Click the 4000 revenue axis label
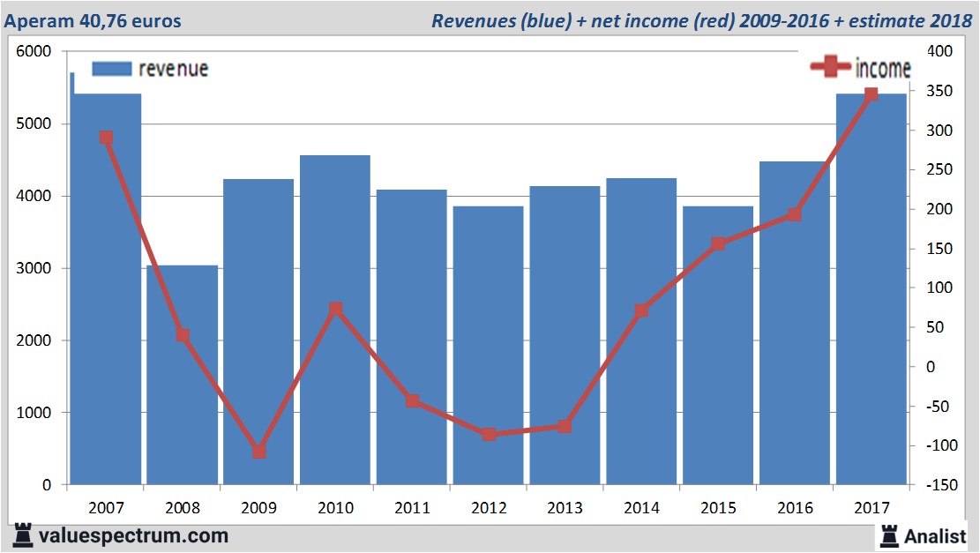The image size is (980, 553). coord(34,196)
